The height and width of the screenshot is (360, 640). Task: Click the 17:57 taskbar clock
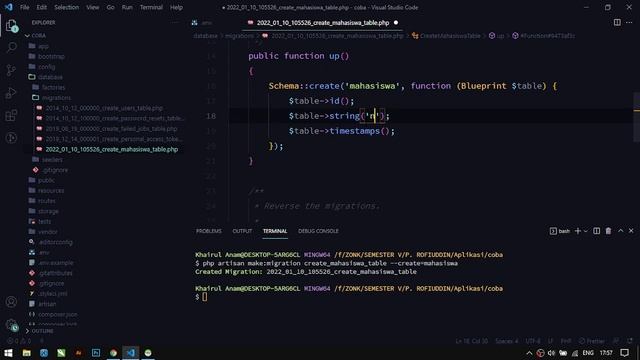pos(606,353)
